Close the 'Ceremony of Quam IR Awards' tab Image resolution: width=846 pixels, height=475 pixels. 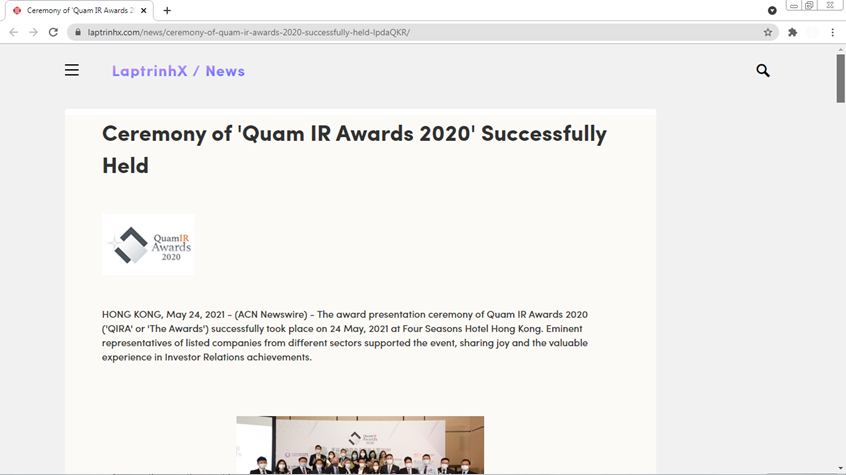coord(144,10)
